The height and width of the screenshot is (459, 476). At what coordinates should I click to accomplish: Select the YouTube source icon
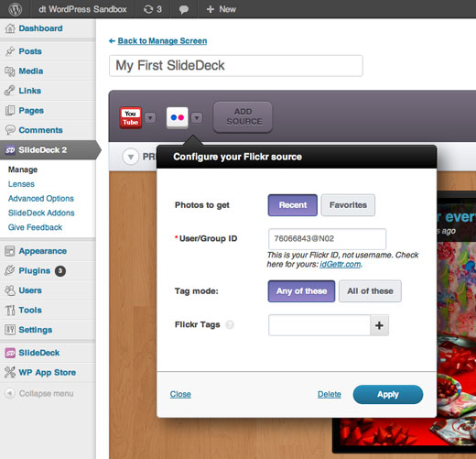click(x=131, y=118)
